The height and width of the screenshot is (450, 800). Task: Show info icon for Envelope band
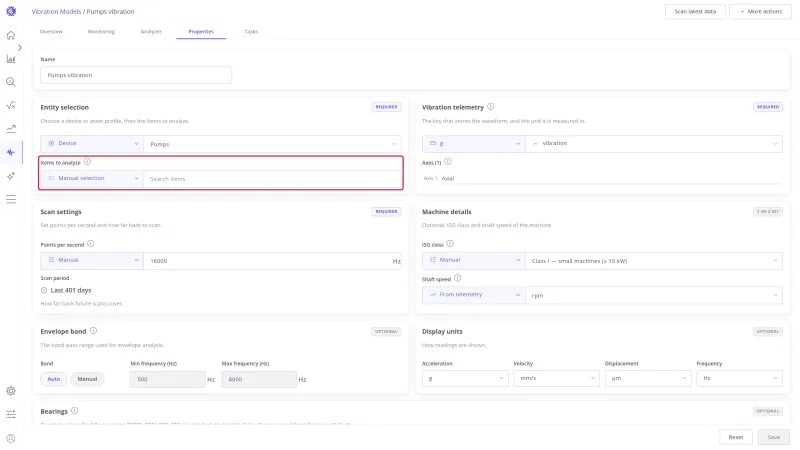tap(93, 331)
